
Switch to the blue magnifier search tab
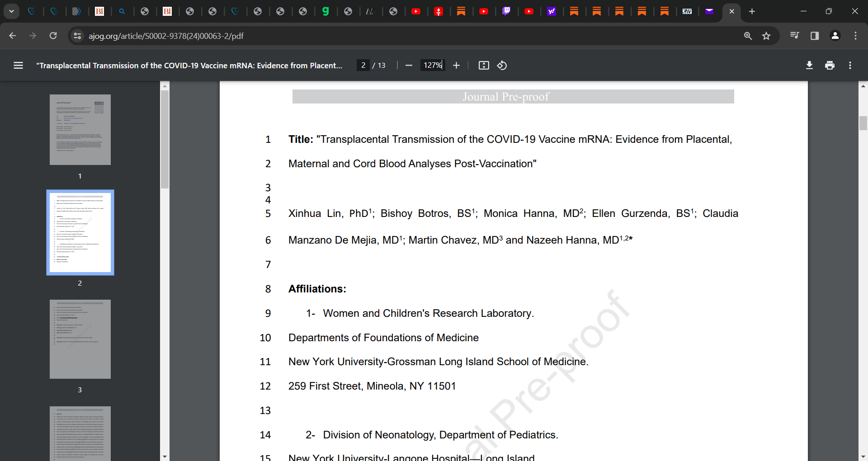122,11
